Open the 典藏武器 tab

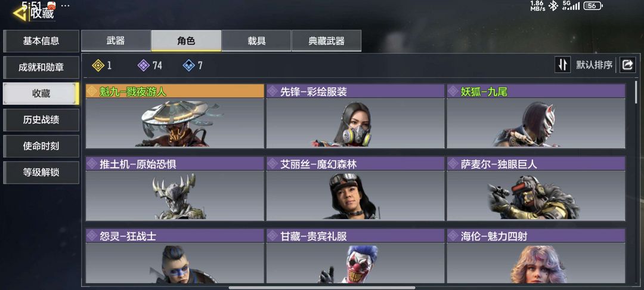point(327,41)
